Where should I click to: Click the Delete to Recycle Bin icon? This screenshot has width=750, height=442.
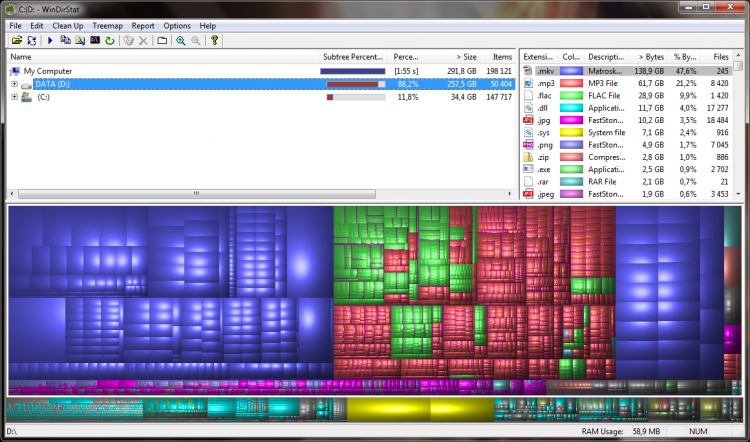(x=128, y=41)
